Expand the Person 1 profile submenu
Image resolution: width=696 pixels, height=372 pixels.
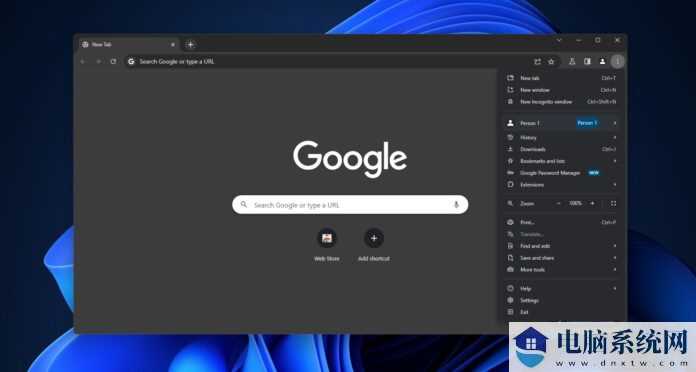(x=561, y=123)
